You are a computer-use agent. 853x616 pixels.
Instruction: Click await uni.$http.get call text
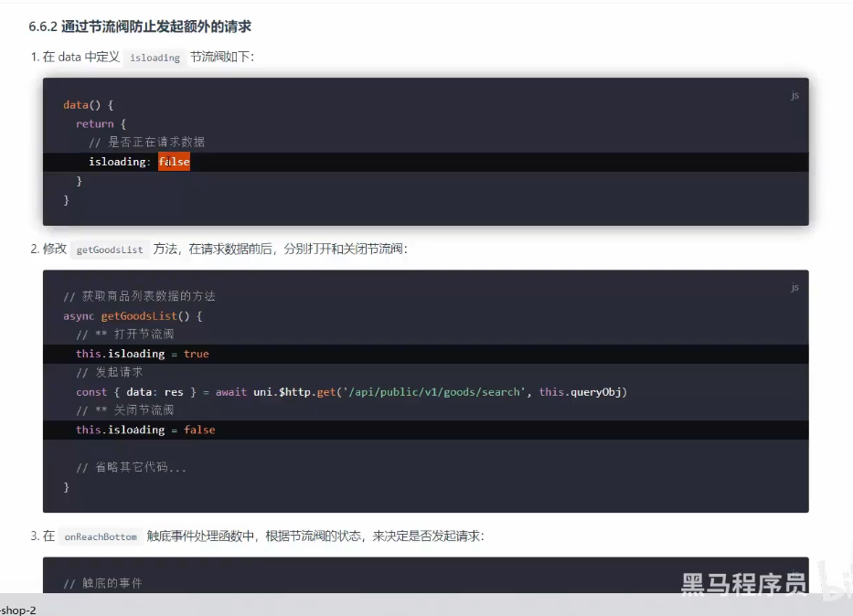[x=275, y=392]
